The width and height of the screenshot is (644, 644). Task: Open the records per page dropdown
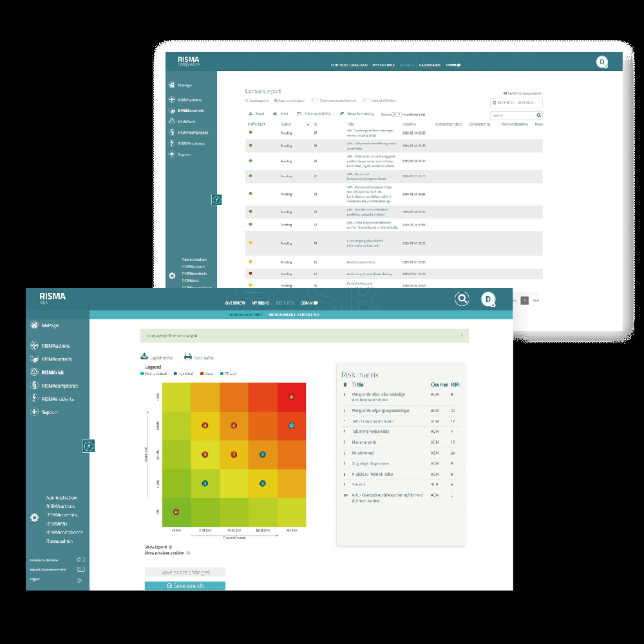click(396, 115)
